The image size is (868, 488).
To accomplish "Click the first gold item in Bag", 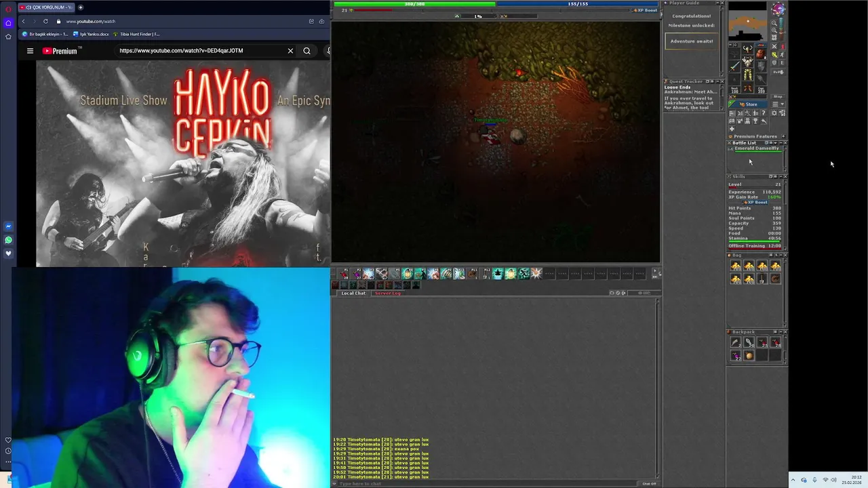I will pyautogui.click(x=736, y=266).
